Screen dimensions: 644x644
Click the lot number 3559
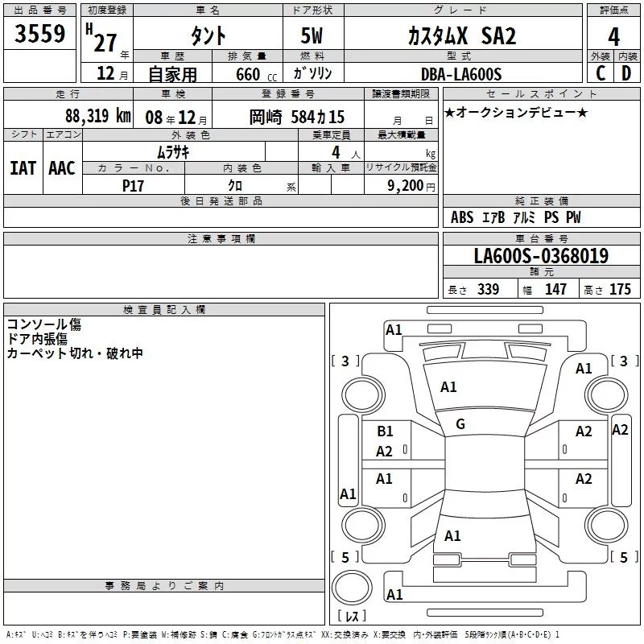(x=39, y=34)
